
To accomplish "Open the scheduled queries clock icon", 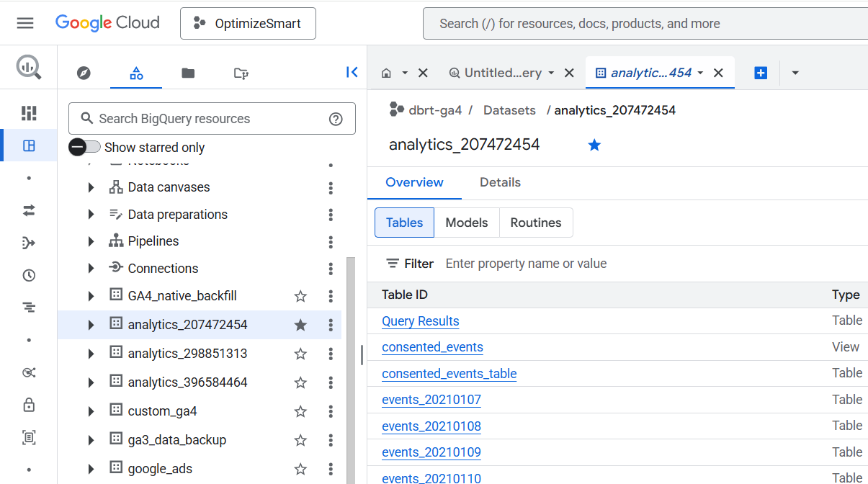I will pos(29,275).
